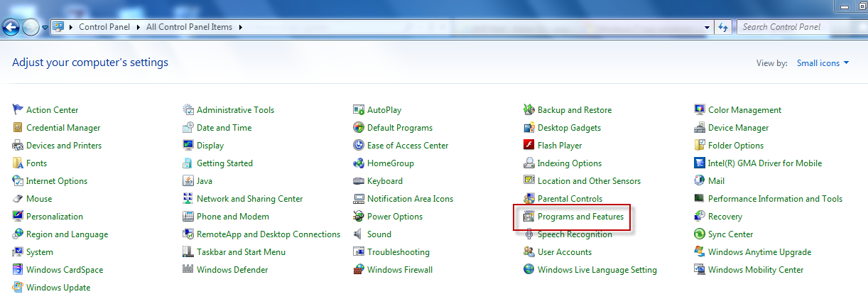Click the Control Panel address bar icon
The height and width of the screenshot is (304, 868).
[59, 27]
